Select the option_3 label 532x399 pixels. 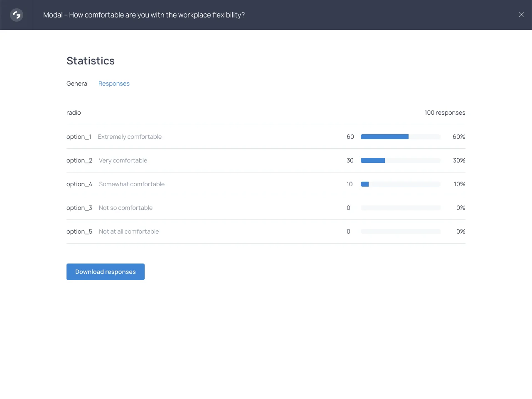click(79, 208)
